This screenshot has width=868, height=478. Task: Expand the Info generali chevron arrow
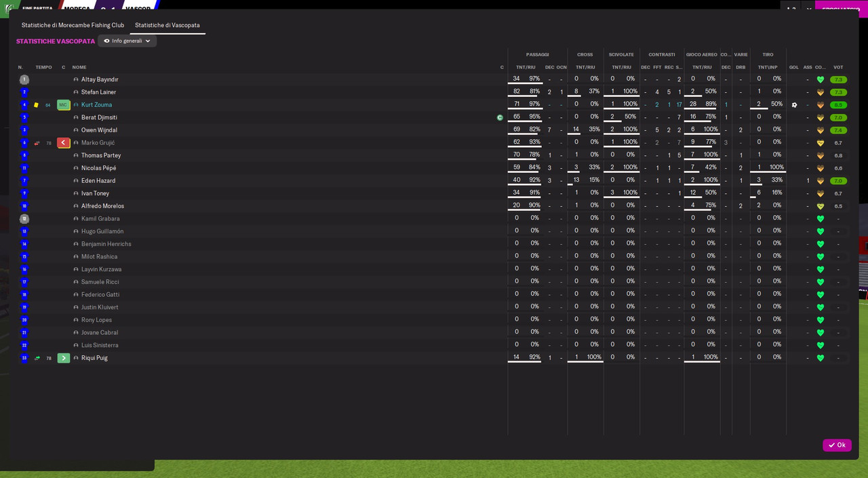[x=148, y=41]
